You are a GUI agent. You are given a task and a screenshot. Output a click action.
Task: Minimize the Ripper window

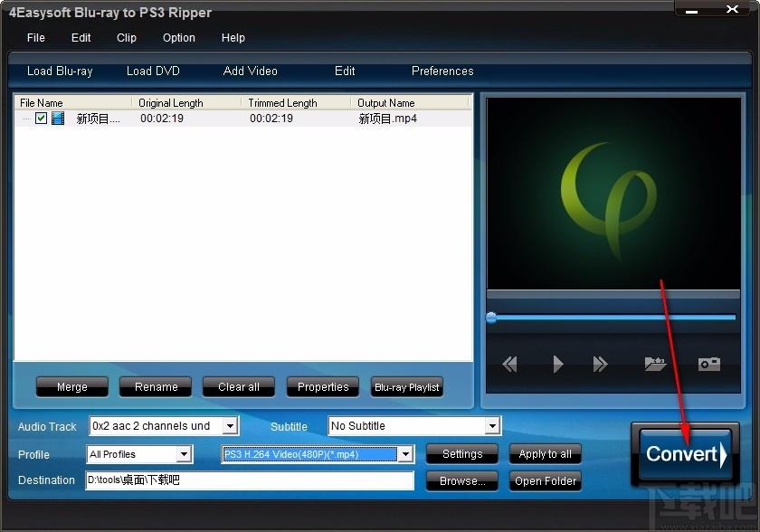pos(691,10)
